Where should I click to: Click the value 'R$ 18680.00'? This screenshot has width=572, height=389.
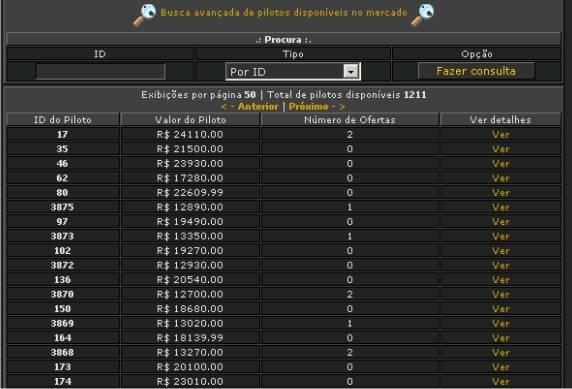click(x=190, y=309)
